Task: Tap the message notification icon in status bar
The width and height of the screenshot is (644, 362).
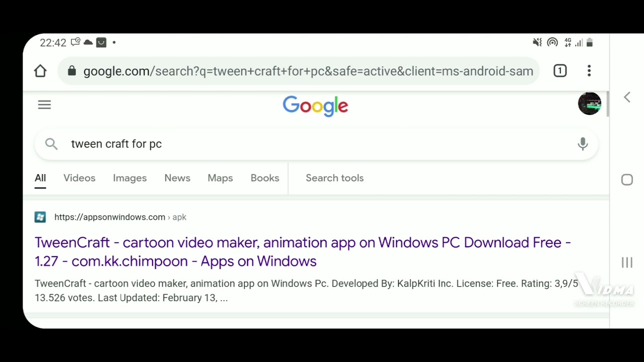Action: click(x=75, y=42)
